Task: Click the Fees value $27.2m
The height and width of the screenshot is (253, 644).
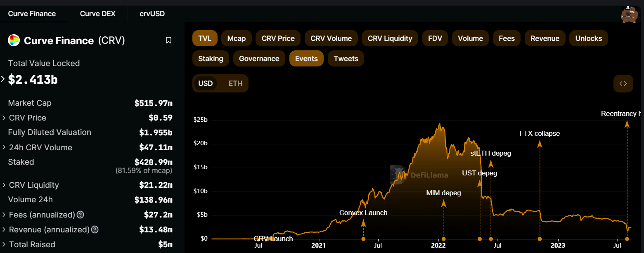Action: (x=158, y=215)
